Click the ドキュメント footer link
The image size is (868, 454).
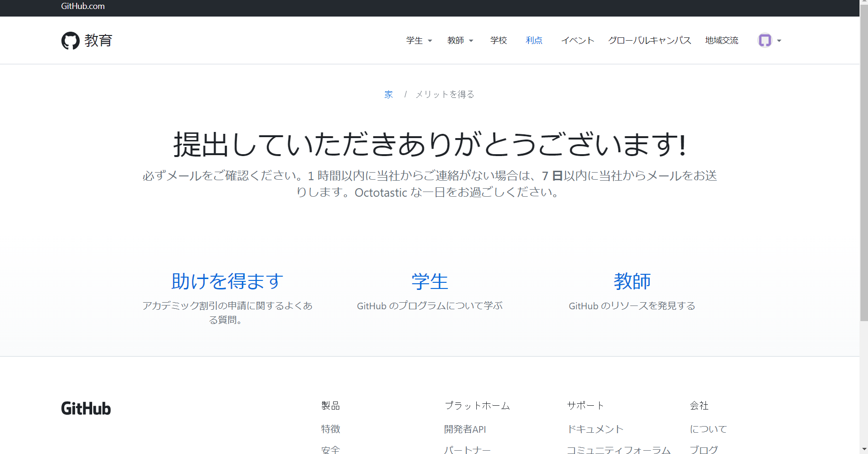click(595, 429)
